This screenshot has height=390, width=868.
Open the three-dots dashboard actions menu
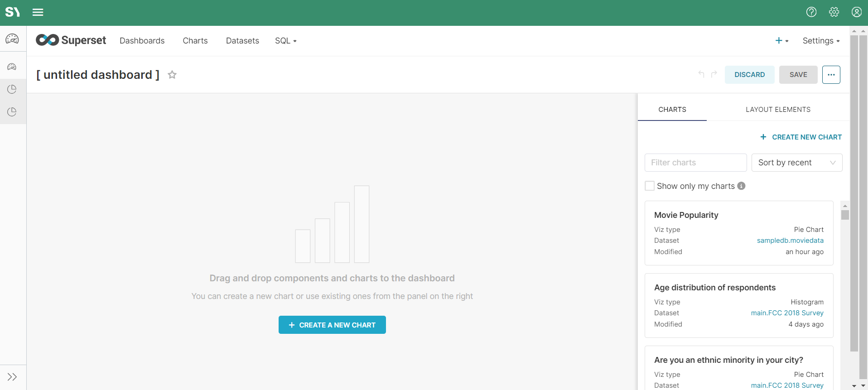[x=831, y=75]
